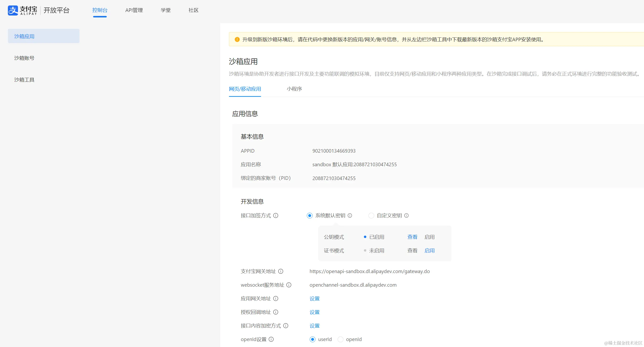Viewport: 644px width, 347px height.
Task: Open info icon next to 接口加签方式
Action: [276, 215]
